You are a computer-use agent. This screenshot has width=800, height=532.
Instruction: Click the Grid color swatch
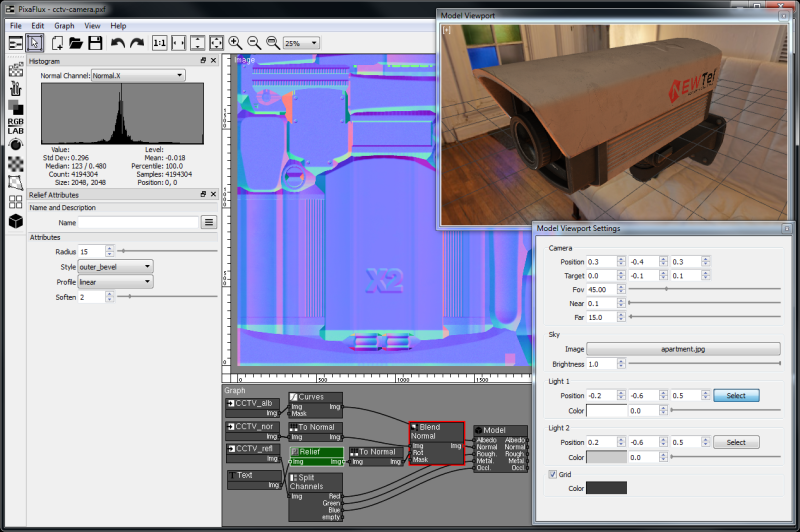click(606, 488)
